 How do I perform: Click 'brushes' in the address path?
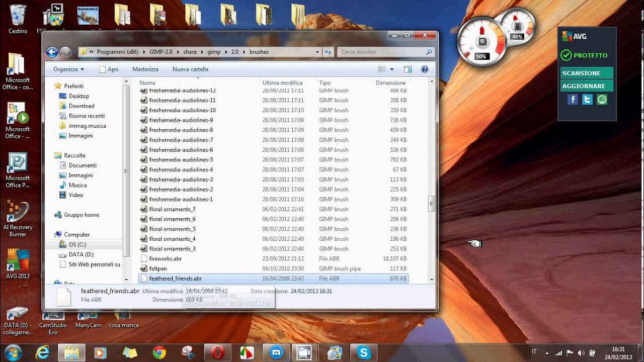259,52
